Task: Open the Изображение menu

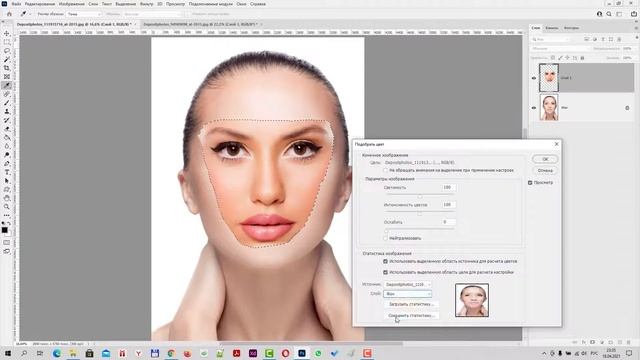Action: 72,4
